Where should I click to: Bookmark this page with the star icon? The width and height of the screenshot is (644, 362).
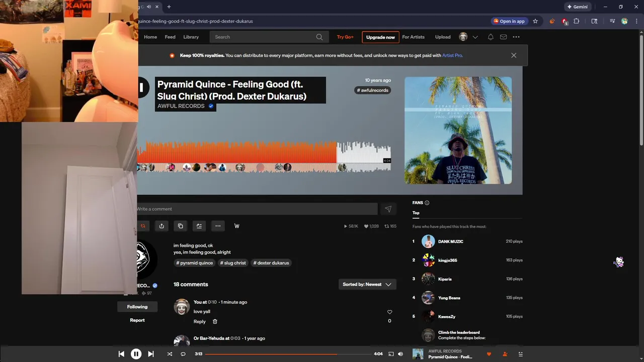tap(535, 21)
